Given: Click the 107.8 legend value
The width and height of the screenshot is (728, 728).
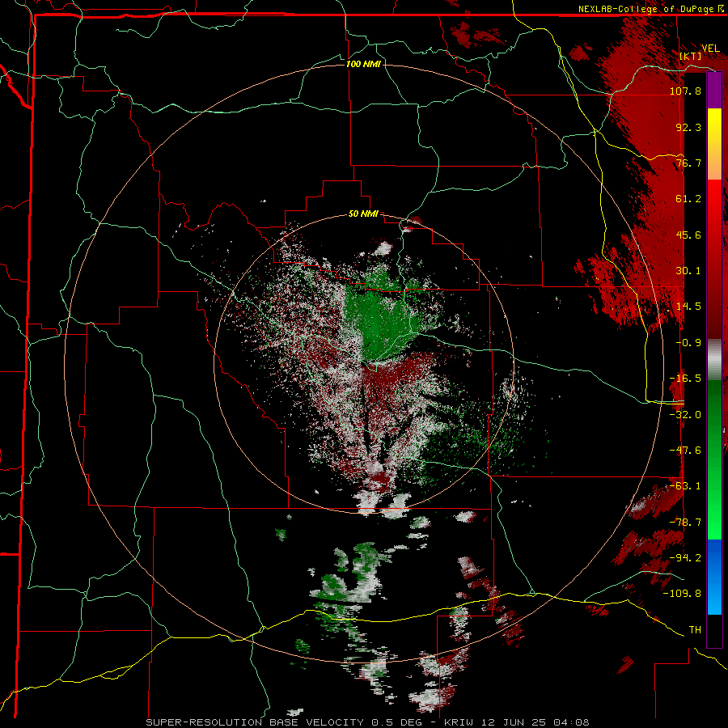Looking at the screenshot, I should (x=685, y=91).
